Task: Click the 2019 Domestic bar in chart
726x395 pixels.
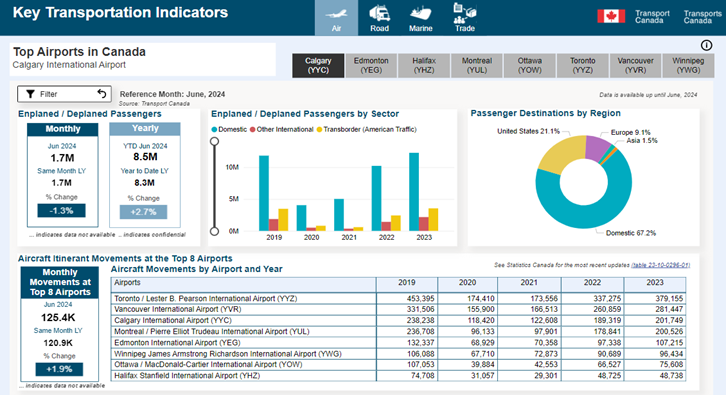Action: coord(263,193)
